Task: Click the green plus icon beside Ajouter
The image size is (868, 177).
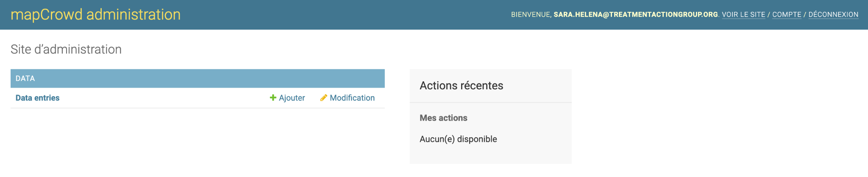Action: [273, 98]
